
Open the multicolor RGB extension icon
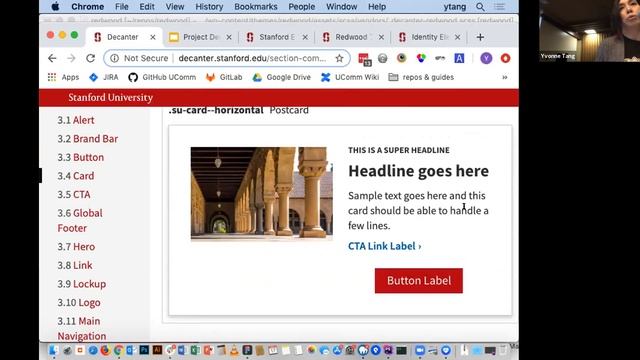pyautogui.click(x=421, y=58)
